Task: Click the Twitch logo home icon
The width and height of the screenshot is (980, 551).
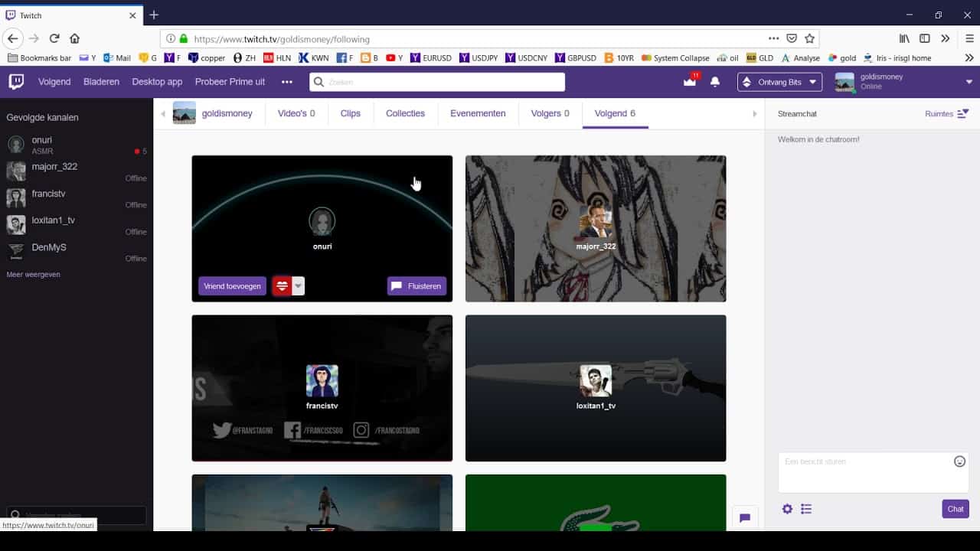Action: click(x=16, y=81)
